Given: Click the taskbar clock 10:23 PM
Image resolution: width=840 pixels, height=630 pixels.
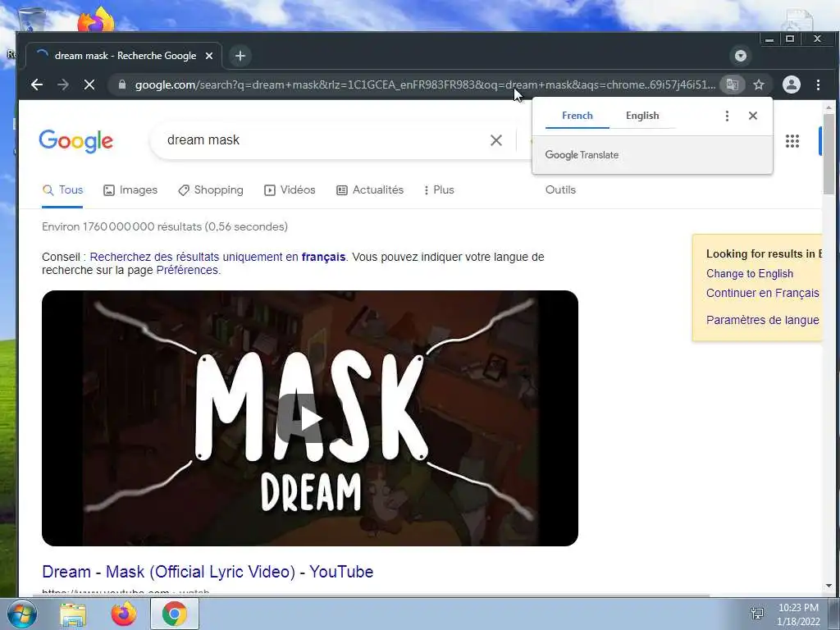Looking at the screenshot, I should pos(798,608).
